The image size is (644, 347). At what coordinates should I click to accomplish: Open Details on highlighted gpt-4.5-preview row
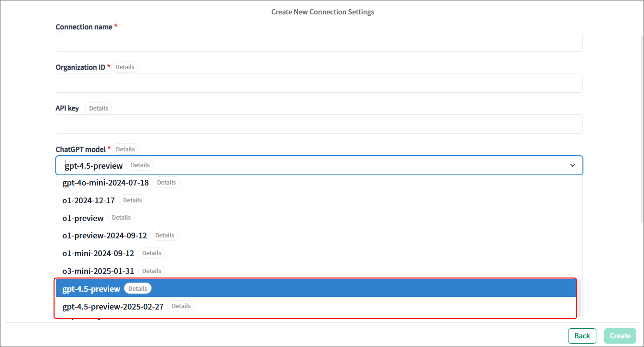(x=138, y=288)
